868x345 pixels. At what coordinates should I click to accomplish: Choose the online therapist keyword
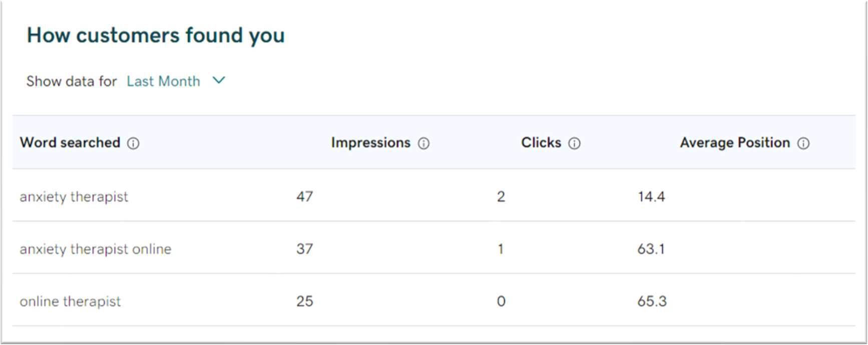click(x=70, y=301)
